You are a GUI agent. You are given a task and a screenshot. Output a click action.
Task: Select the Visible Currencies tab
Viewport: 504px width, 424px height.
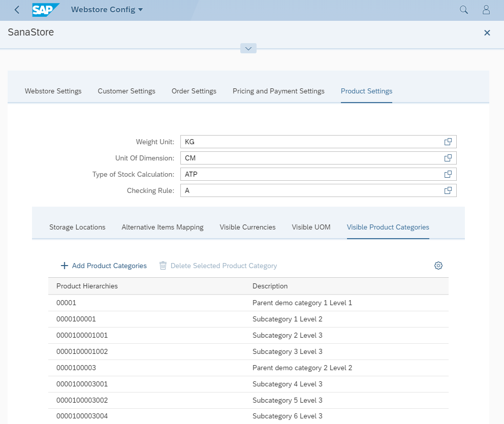(247, 227)
